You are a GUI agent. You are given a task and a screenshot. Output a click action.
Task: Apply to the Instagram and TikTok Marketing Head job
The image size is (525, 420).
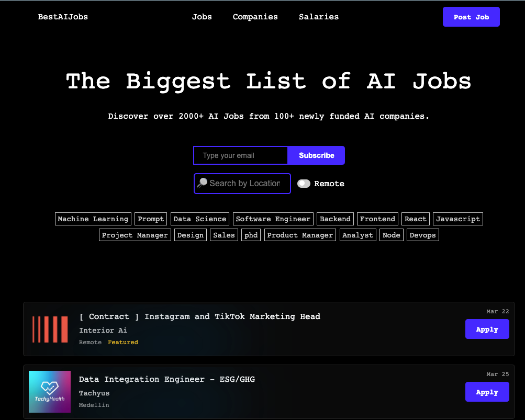point(487,329)
